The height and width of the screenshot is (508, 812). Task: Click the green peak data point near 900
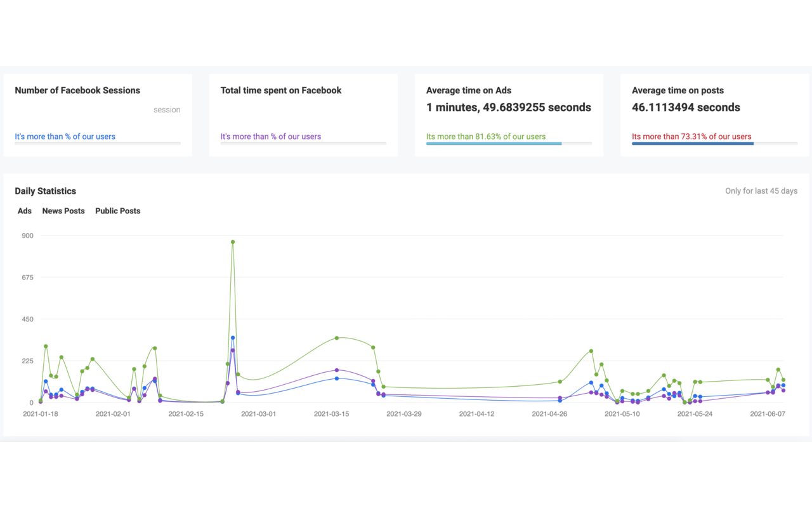pyautogui.click(x=233, y=242)
